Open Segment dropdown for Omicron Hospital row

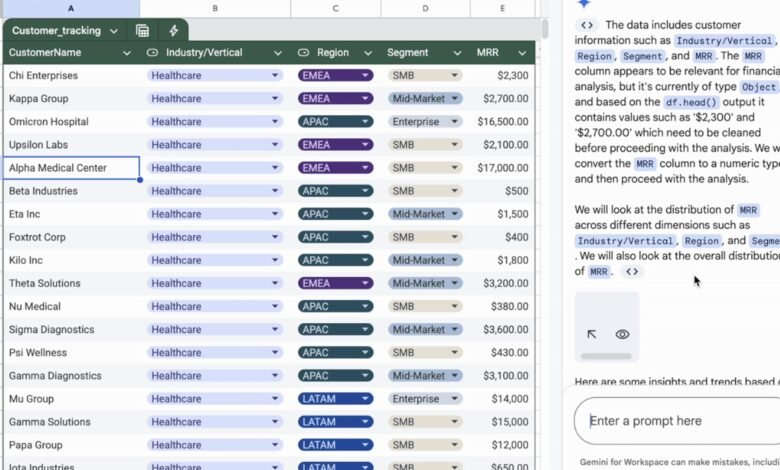pos(455,122)
